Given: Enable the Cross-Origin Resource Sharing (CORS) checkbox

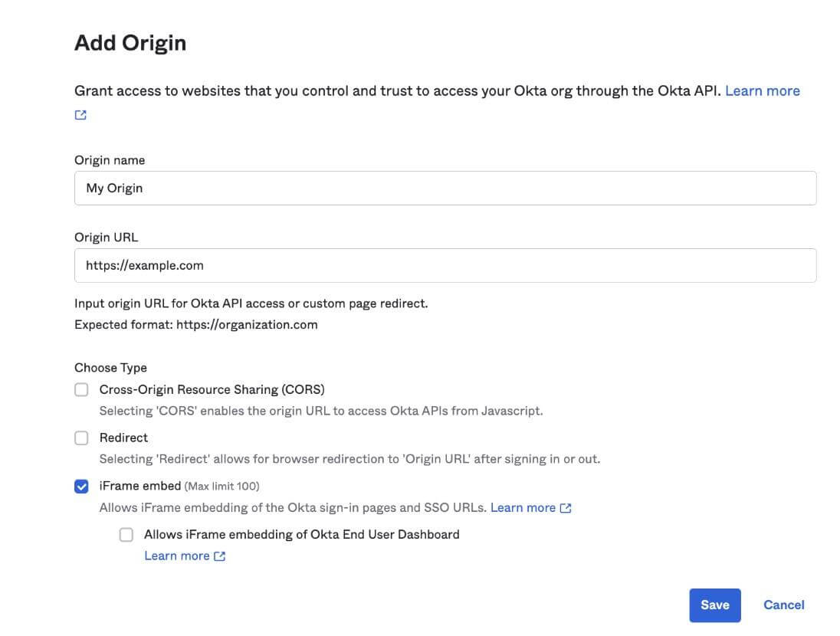Looking at the screenshot, I should (x=81, y=390).
